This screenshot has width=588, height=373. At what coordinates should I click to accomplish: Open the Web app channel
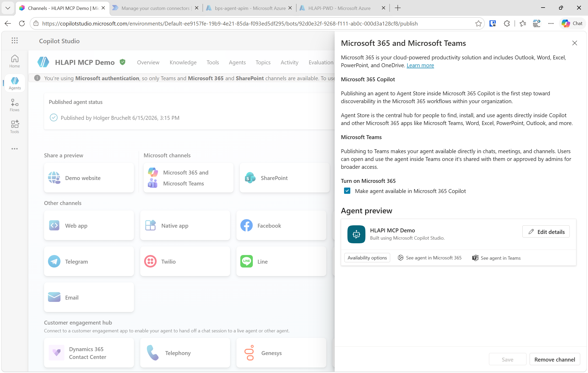click(89, 226)
